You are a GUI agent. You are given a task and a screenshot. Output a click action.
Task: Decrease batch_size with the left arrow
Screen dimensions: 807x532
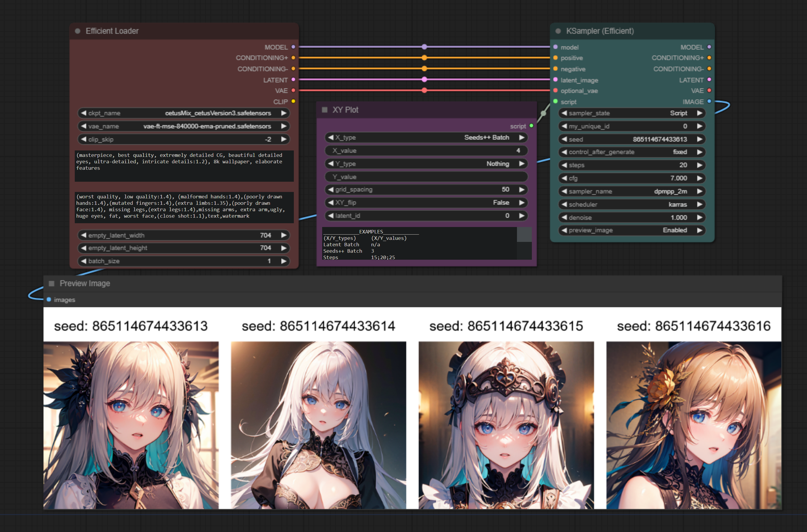84,261
